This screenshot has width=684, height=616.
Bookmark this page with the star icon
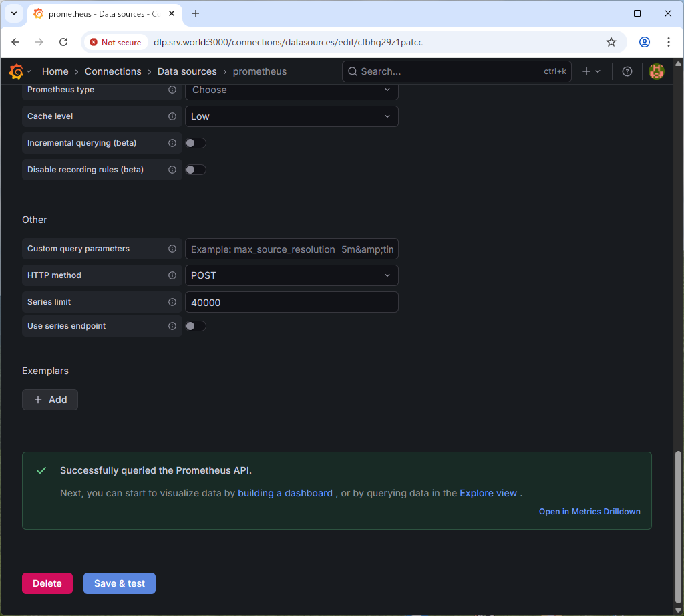(611, 42)
